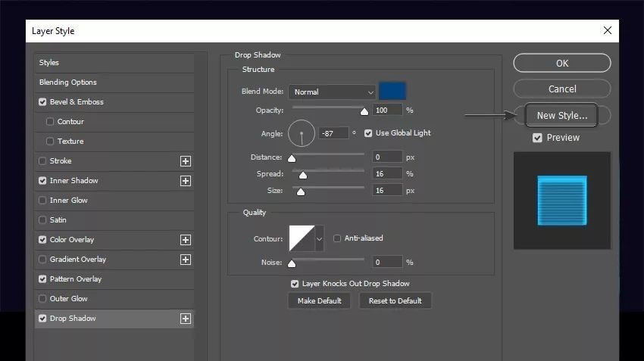The image size is (644, 361).
Task: Click the Distance value field
Action: (387, 157)
